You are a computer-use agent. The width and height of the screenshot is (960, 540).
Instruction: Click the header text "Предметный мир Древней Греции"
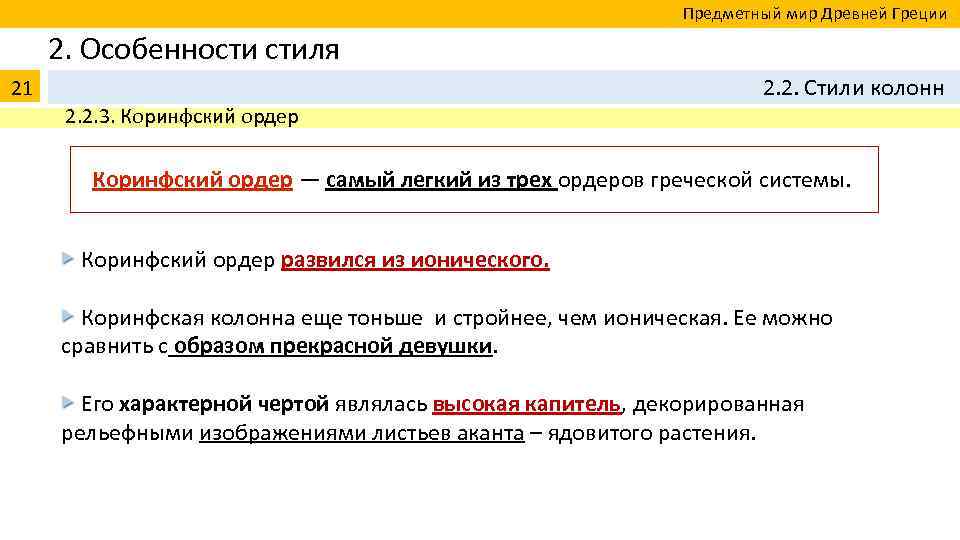815,13
